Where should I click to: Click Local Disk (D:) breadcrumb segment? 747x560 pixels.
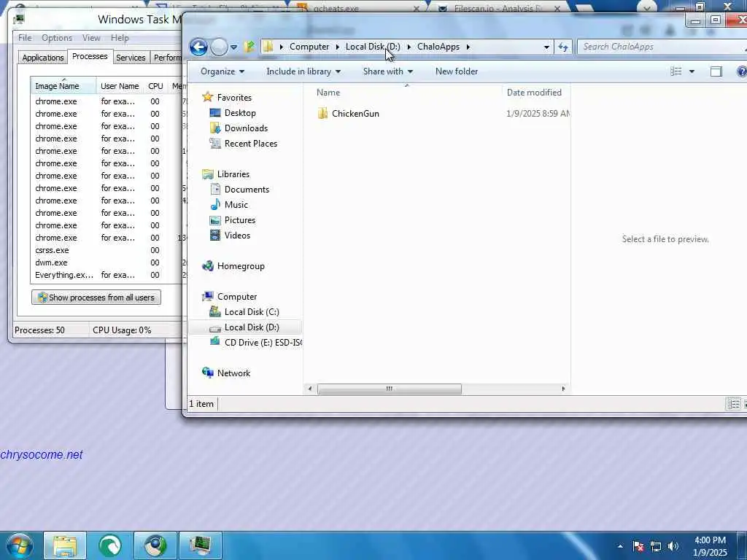coord(373,47)
